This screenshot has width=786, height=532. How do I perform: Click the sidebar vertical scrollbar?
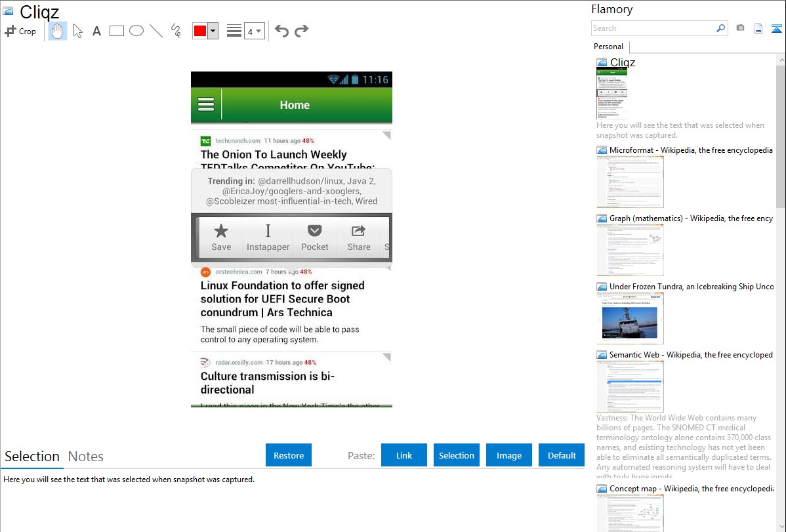[781, 135]
